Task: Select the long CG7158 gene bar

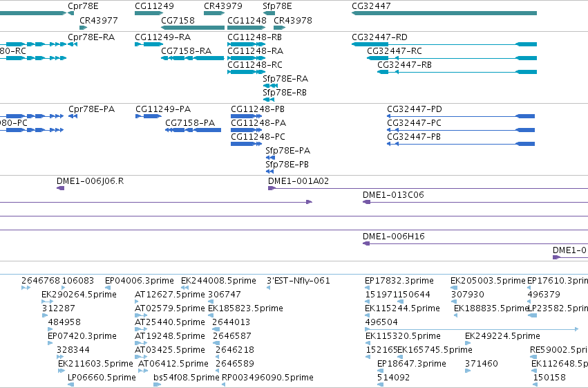Action: (193, 28)
